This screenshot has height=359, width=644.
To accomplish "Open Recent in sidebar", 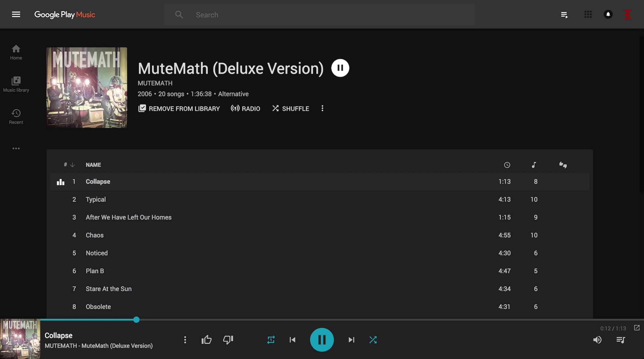I will [x=16, y=117].
